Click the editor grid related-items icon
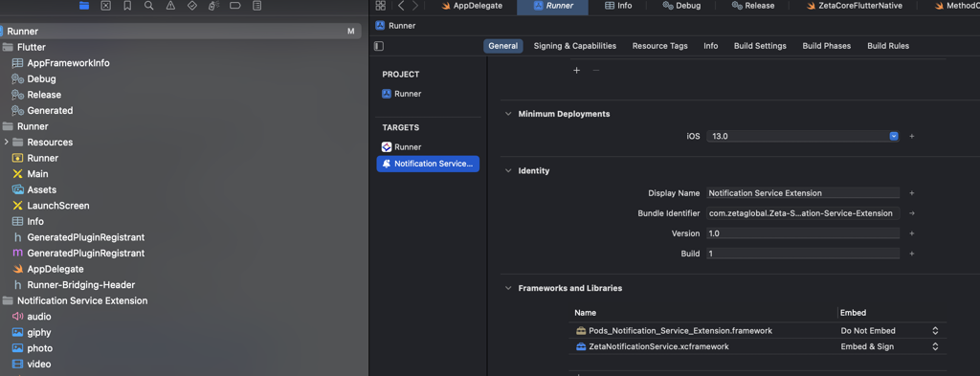 pos(381,6)
